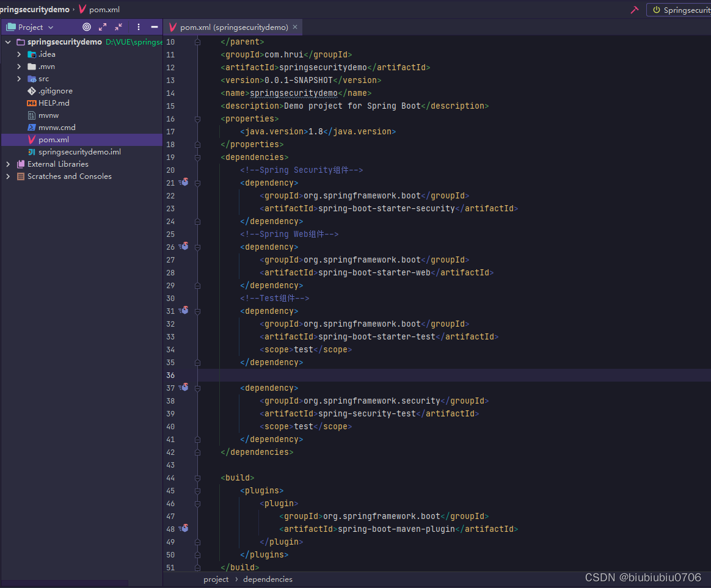Close the pom.xml editor tab

click(296, 27)
